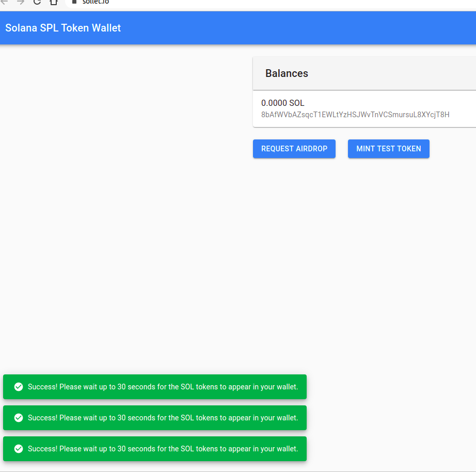Open the 0.0000 SOL balance row
The width and height of the screenshot is (476, 472).
364,108
